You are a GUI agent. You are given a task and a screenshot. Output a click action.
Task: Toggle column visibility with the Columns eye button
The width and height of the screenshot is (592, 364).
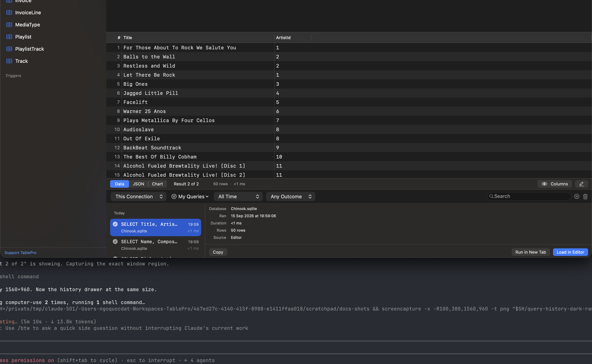click(554, 184)
